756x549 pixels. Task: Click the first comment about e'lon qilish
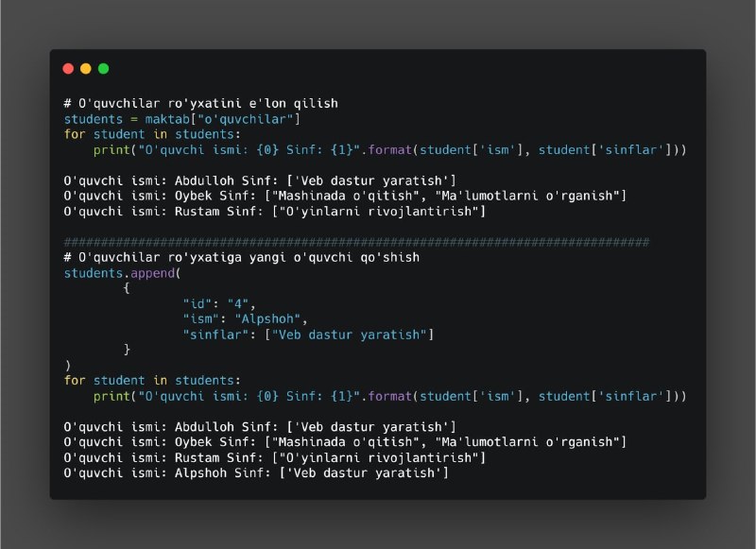(x=201, y=104)
